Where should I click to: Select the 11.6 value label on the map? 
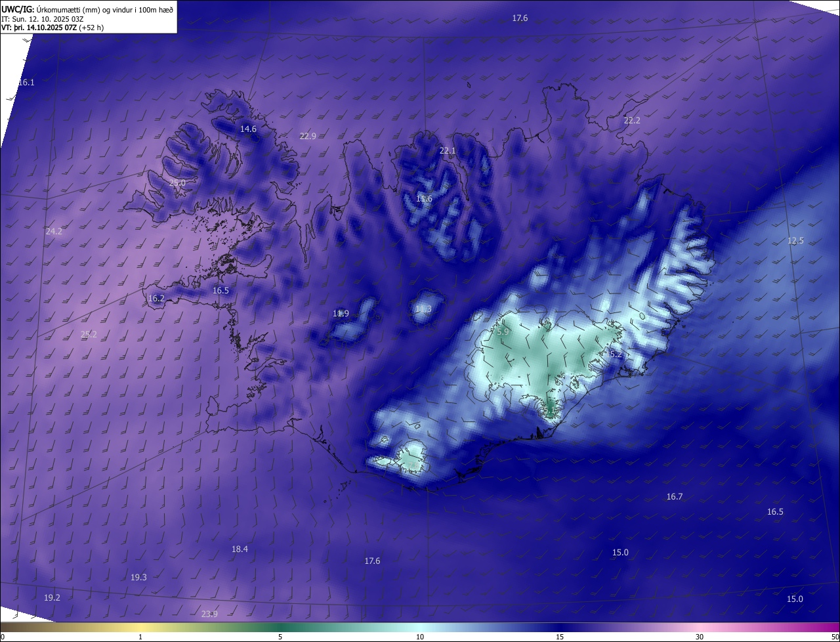pyautogui.click(x=425, y=199)
